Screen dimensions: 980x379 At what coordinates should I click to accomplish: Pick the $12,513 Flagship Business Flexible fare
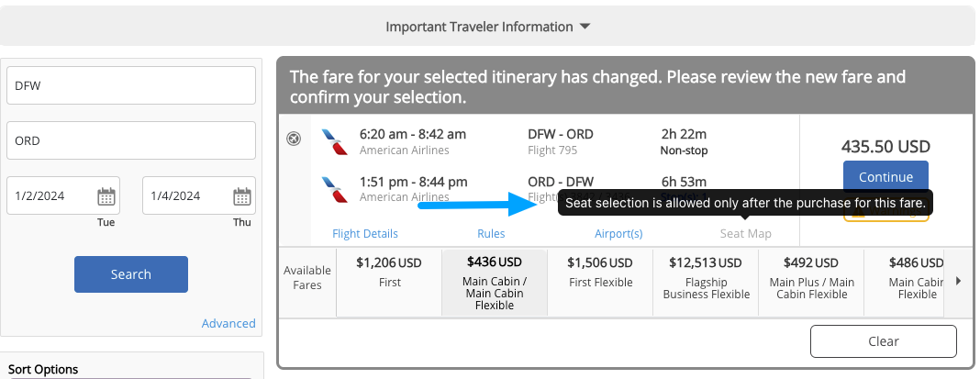(705, 278)
